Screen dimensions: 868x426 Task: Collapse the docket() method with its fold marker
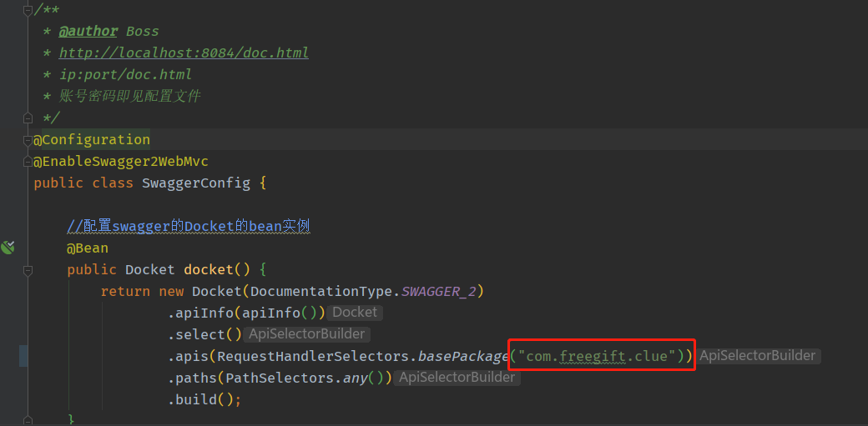[28, 270]
